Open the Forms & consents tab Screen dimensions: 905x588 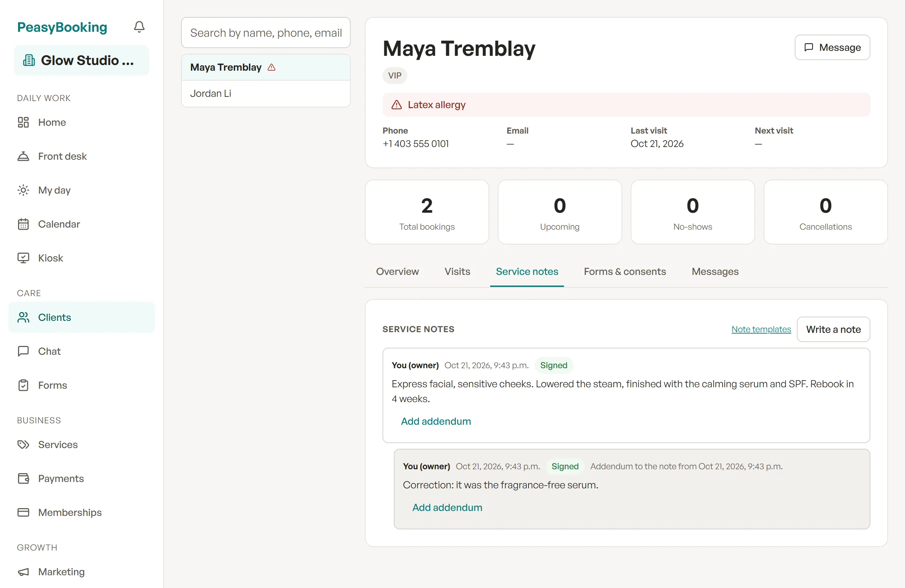tap(625, 271)
